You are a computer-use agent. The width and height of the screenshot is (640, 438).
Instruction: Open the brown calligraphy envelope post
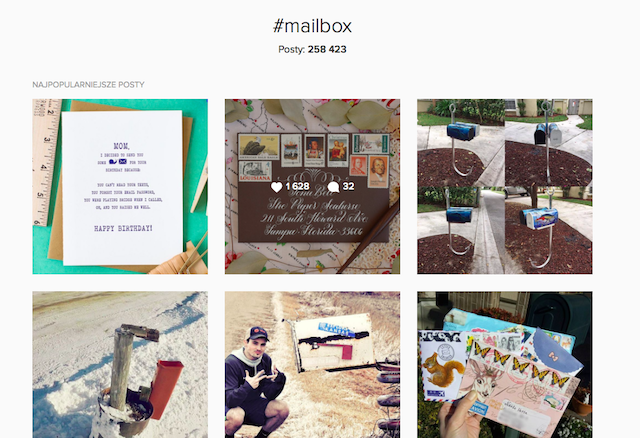(x=312, y=187)
